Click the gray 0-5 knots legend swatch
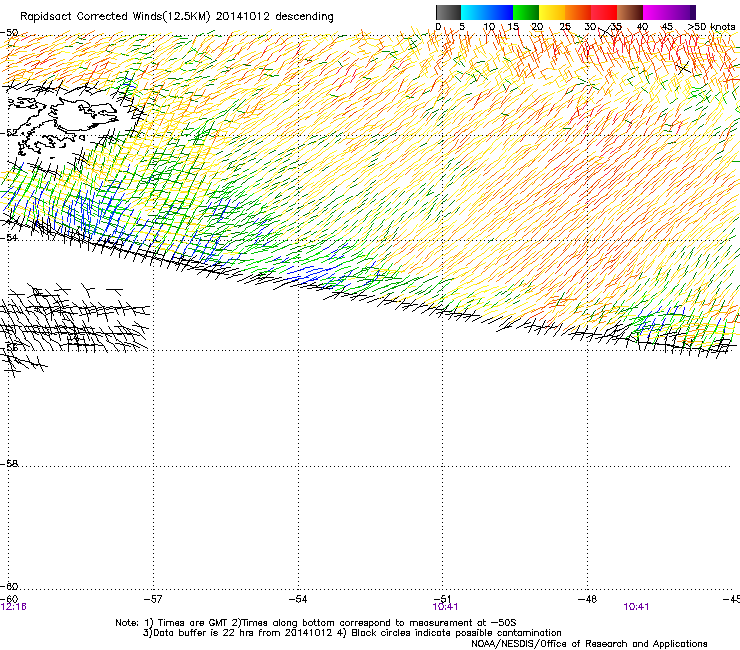The height and width of the screenshot is (650, 740). (x=448, y=12)
